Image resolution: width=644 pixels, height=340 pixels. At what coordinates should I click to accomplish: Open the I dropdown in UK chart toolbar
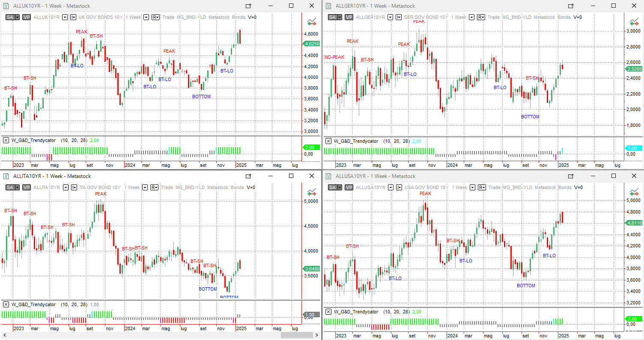(73, 17)
